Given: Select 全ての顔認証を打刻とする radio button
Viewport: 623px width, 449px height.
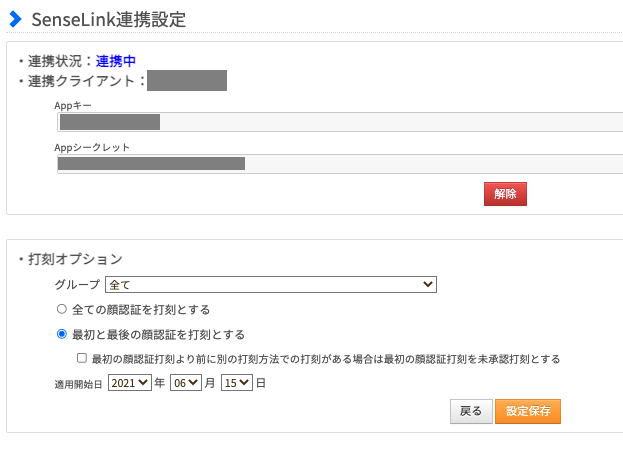Looking at the screenshot, I should point(62,310).
